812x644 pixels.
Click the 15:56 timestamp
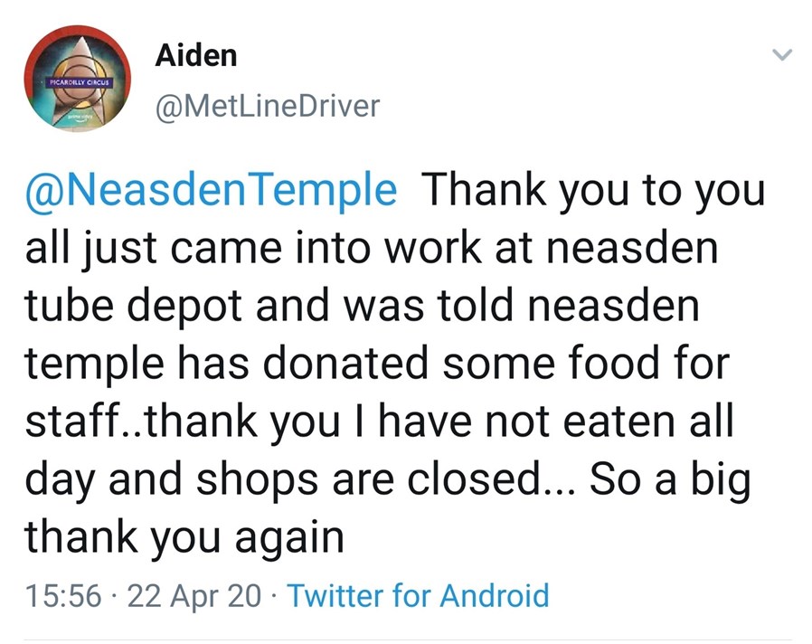[x=62, y=595]
